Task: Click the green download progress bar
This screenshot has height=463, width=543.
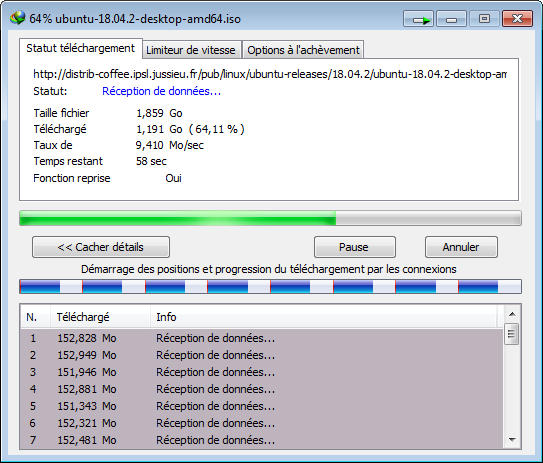Action: pyautogui.click(x=270, y=218)
